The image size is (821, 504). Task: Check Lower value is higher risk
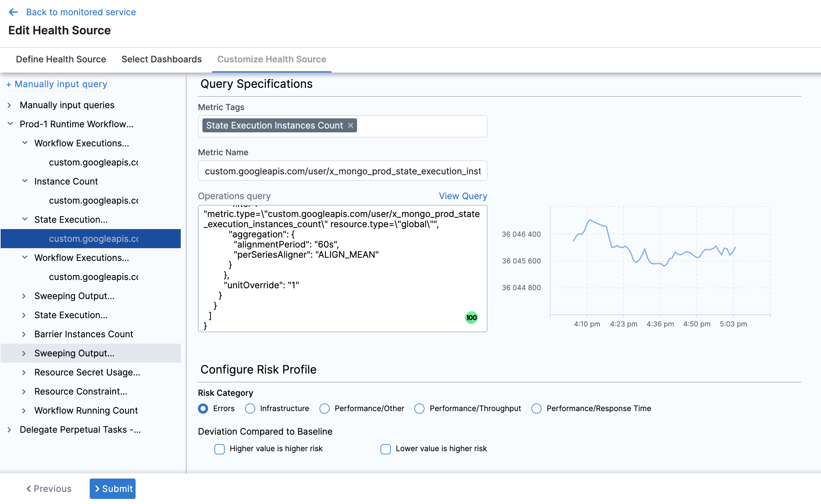[x=385, y=449]
